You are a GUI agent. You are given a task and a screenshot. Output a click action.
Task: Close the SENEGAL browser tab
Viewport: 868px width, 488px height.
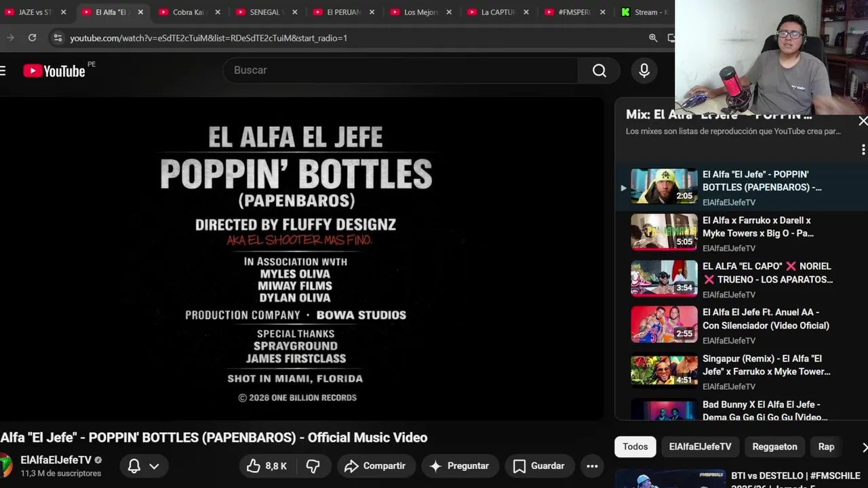[294, 12]
